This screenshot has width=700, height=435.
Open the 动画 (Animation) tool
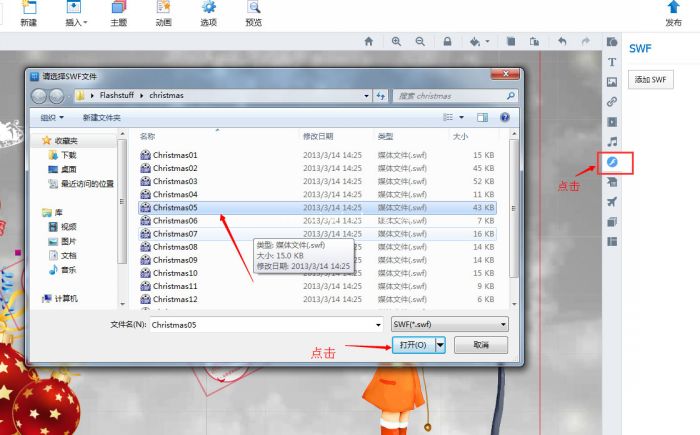click(163, 13)
